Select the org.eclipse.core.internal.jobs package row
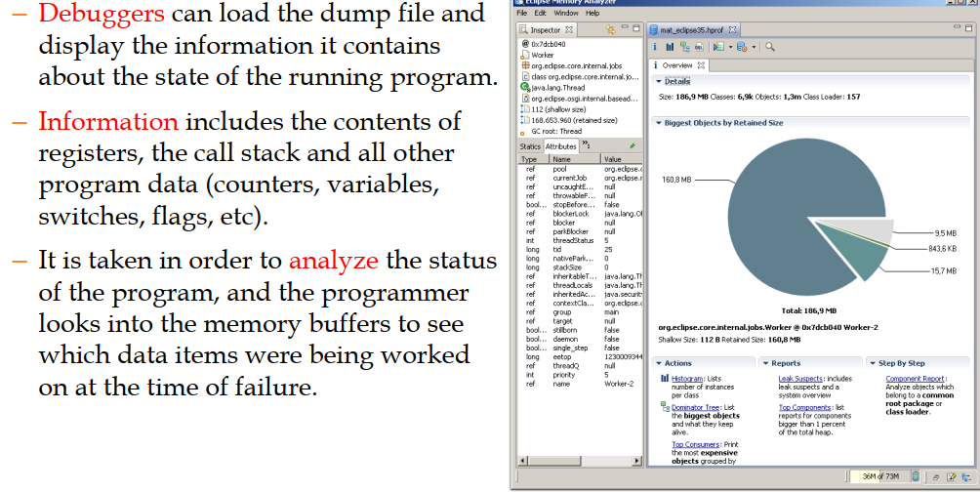Screen dimensions: 980x492 pyautogui.click(x=581, y=65)
